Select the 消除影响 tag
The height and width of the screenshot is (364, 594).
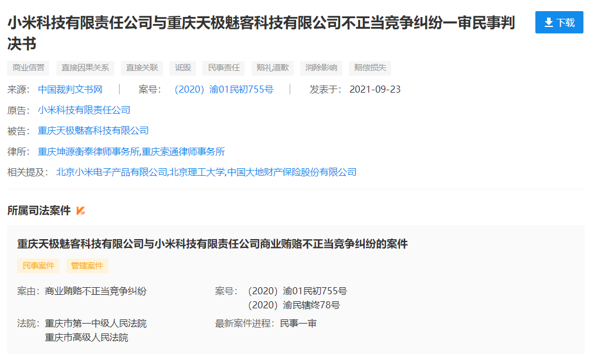tap(321, 68)
